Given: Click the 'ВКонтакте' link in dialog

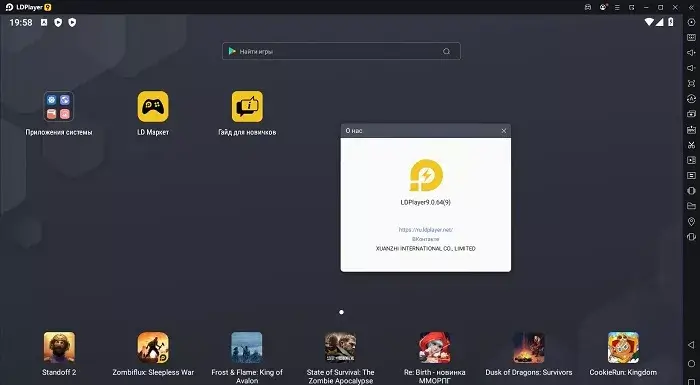Looking at the screenshot, I should pyautogui.click(x=425, y=239).
